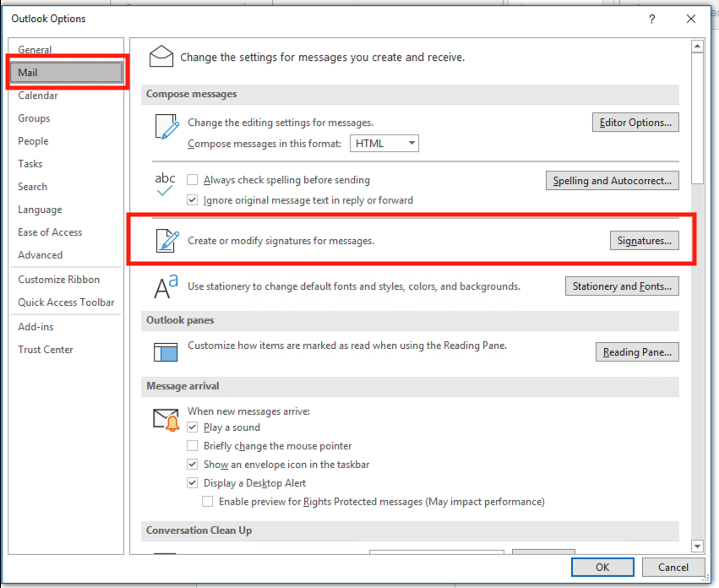Open Stationery and Fonts dialog
Image resolution: width=719 pixels, height=588 pixels.
tap(622, 286)
